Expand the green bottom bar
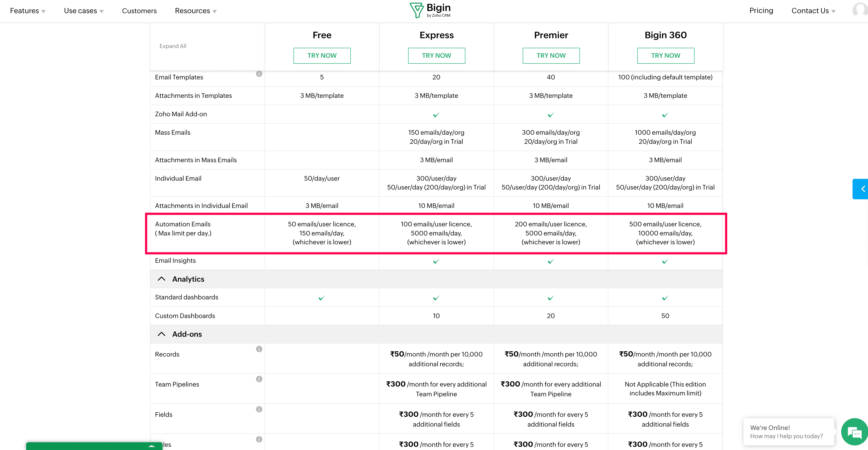This screenshot has width=868, height=450. (152, 446)
